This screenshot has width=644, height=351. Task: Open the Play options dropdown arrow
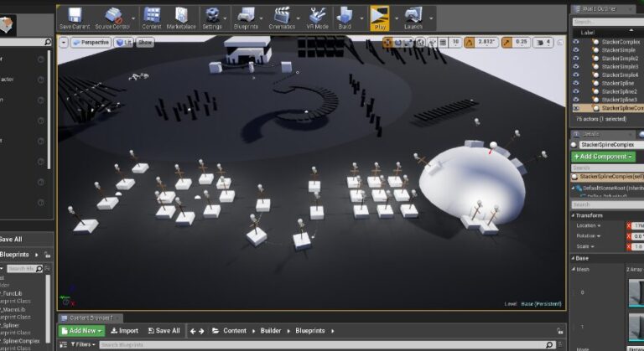(397, 18)
